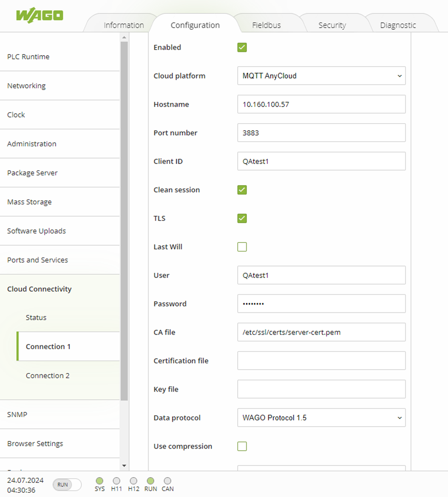Open the Diagnostic tab
Screen dimensions: 448x497
(x=398, y=25)
